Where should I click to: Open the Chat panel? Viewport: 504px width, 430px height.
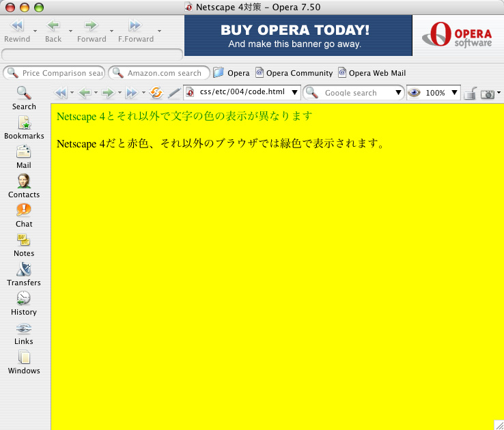tap(24, 215)
